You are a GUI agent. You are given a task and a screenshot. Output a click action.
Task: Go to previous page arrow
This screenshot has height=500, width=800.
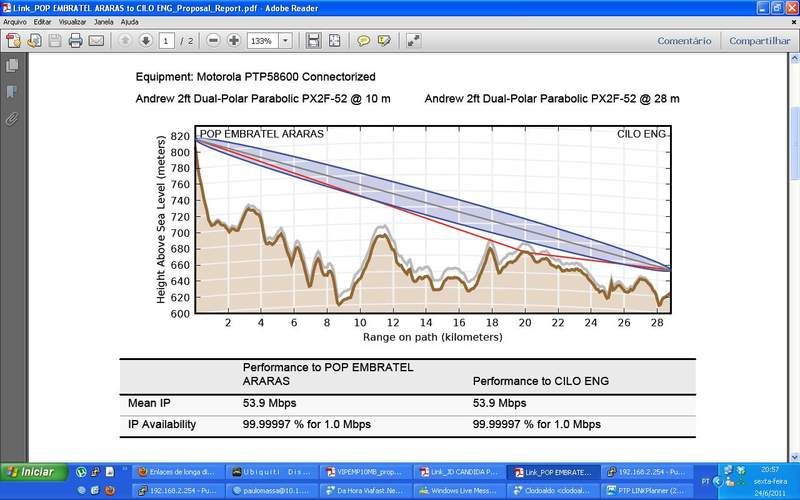click(125, 40)
